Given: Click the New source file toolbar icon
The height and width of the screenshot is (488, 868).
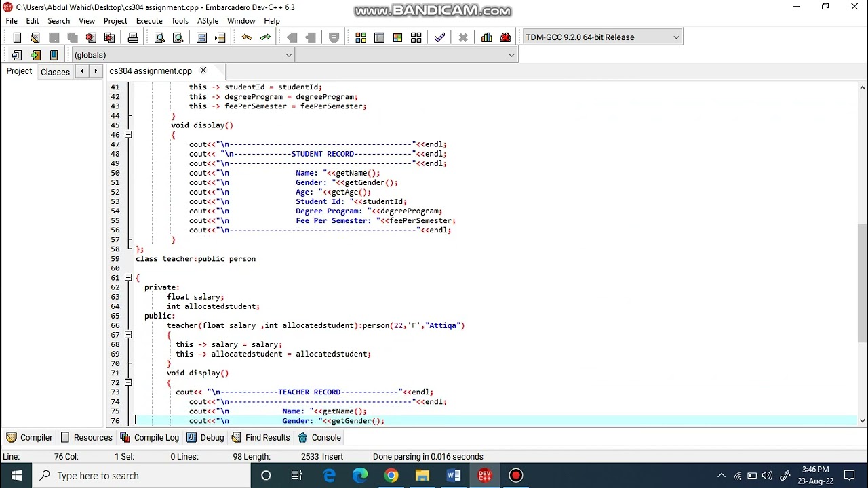Looking at the screenshot, I should coord(17,37).
